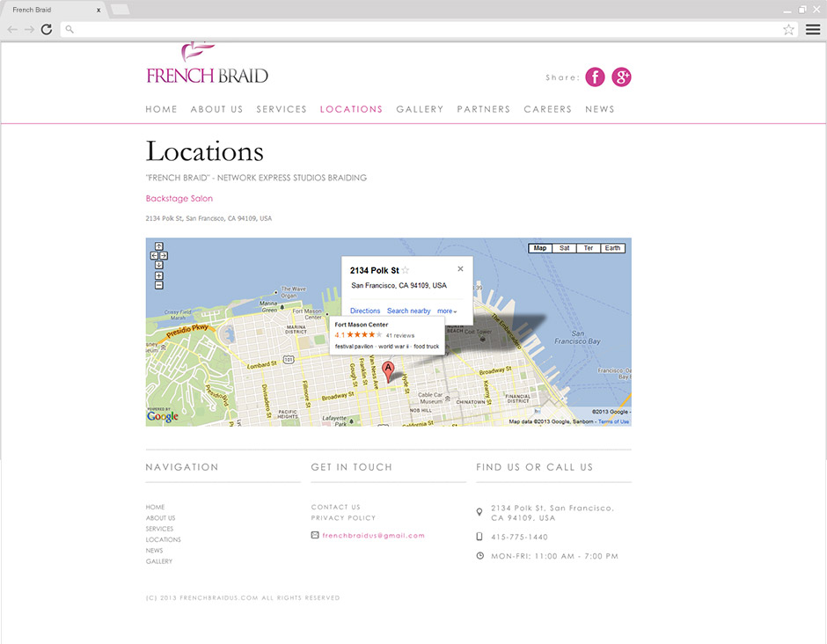Pan the map down with the arrow
Screen dimensions: 827x644
click(158, 265)
